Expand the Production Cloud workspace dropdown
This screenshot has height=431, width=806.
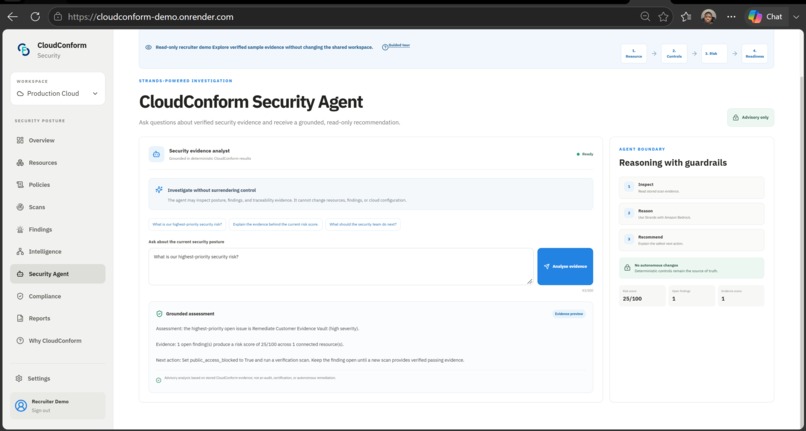tap(58, 94)
